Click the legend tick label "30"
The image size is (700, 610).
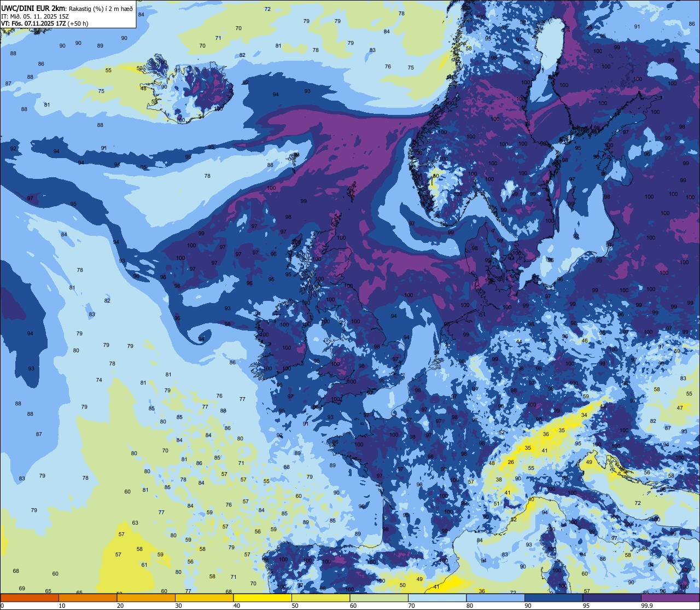(x=178, y=606)
